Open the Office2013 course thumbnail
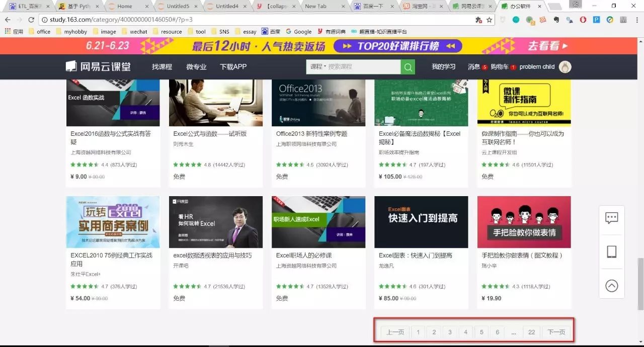 click(319, 103)
